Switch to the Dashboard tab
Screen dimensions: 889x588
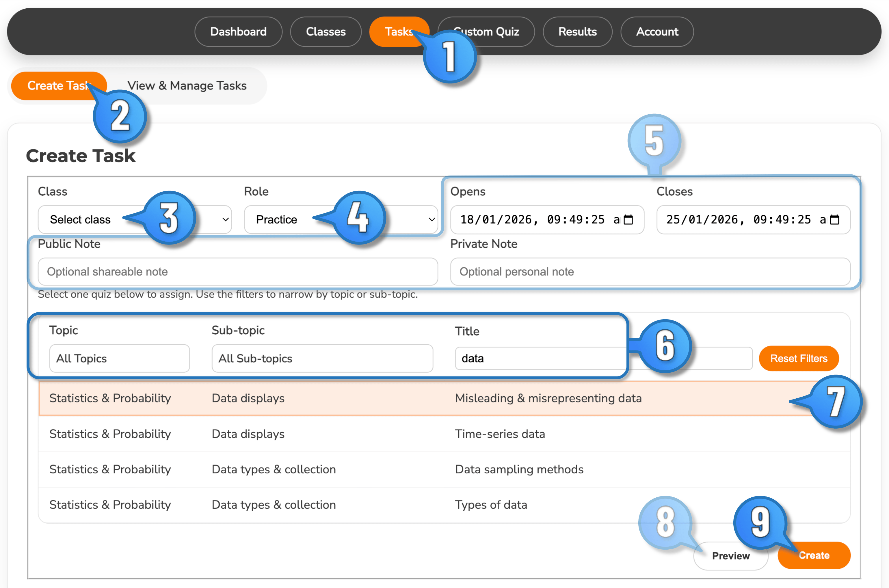click(x=238, y=32)
